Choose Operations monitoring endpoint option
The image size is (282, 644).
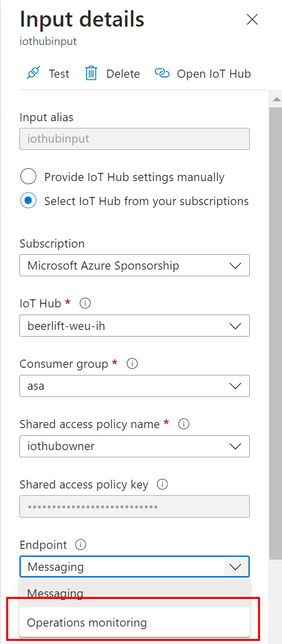pos(134,623)
